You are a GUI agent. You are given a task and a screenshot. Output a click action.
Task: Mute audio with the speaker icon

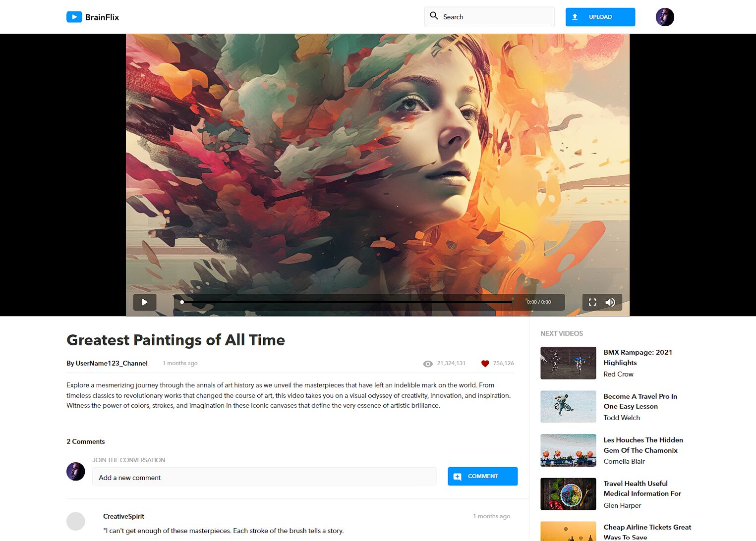point(610,302)
